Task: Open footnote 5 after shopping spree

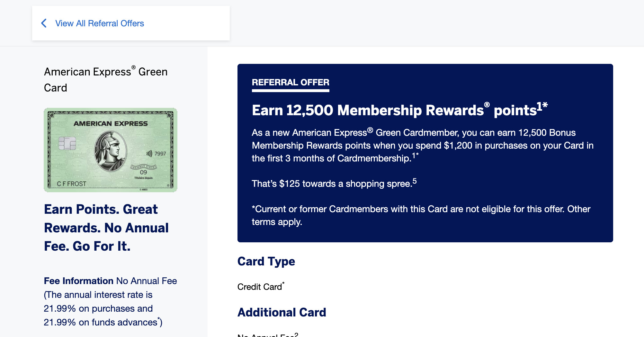Action: (415, 181)
